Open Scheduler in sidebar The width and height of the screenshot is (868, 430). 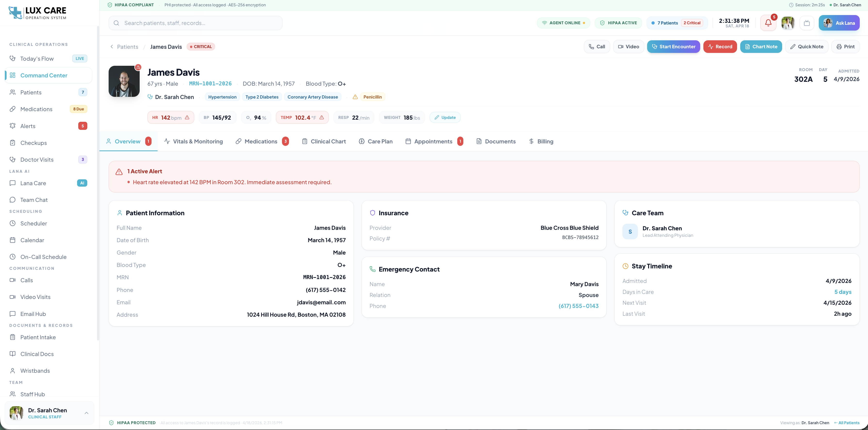point(48,223)
